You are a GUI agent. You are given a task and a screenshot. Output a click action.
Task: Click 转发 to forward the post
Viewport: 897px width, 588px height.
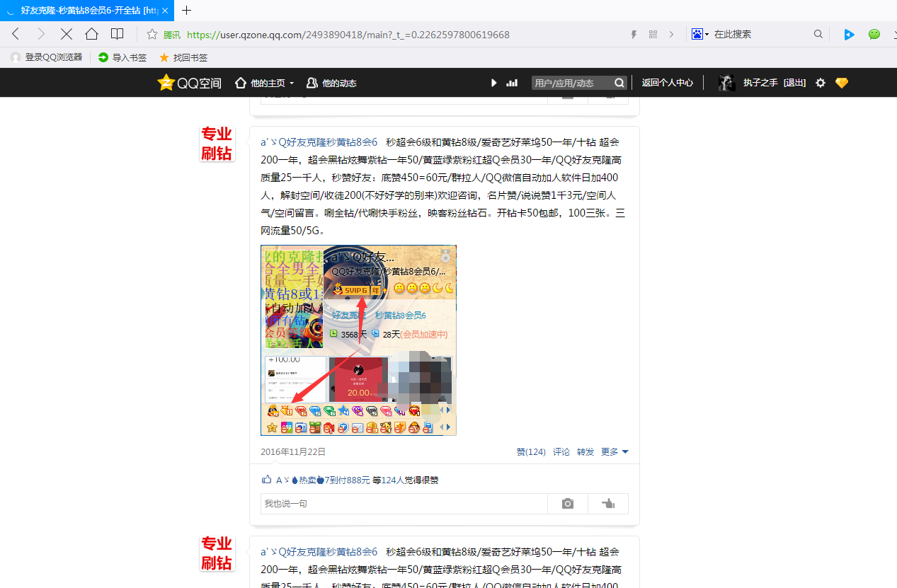coord(585,451)
